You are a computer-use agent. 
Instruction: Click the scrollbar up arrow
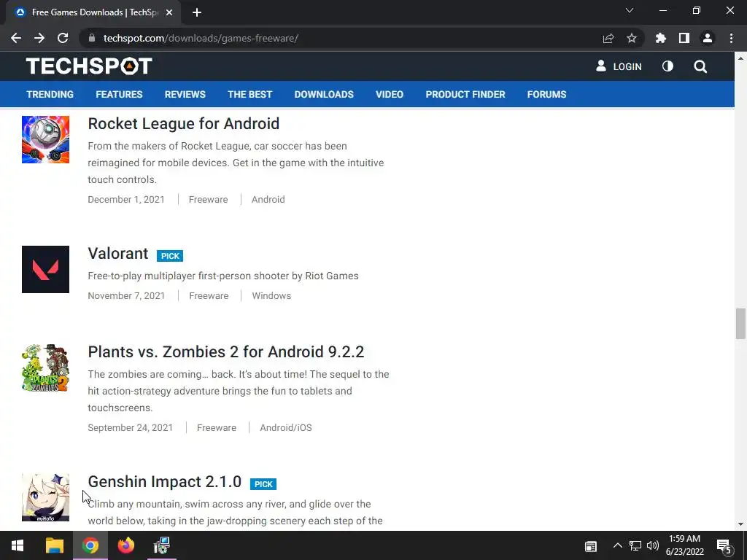coord(740,58)
